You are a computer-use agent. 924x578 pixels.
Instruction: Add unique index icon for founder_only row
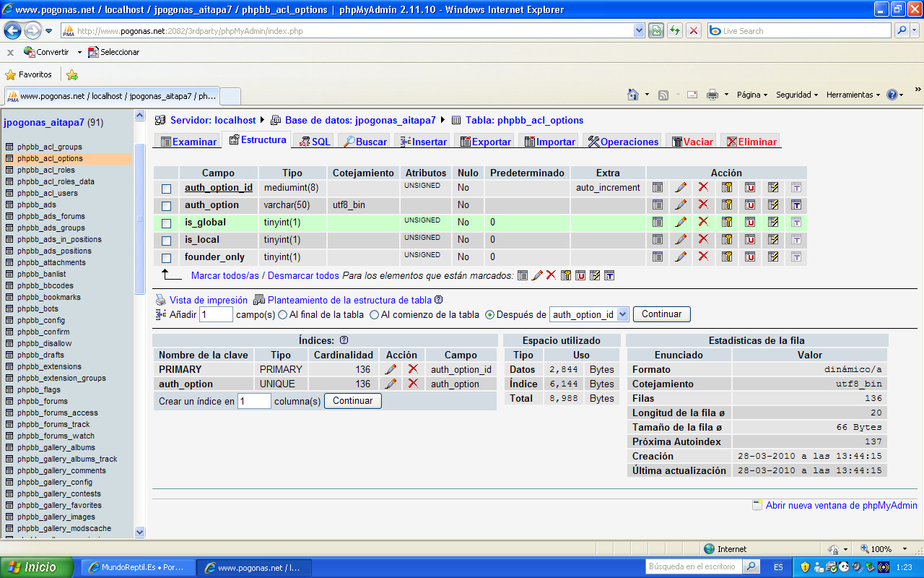coord(750,256)
